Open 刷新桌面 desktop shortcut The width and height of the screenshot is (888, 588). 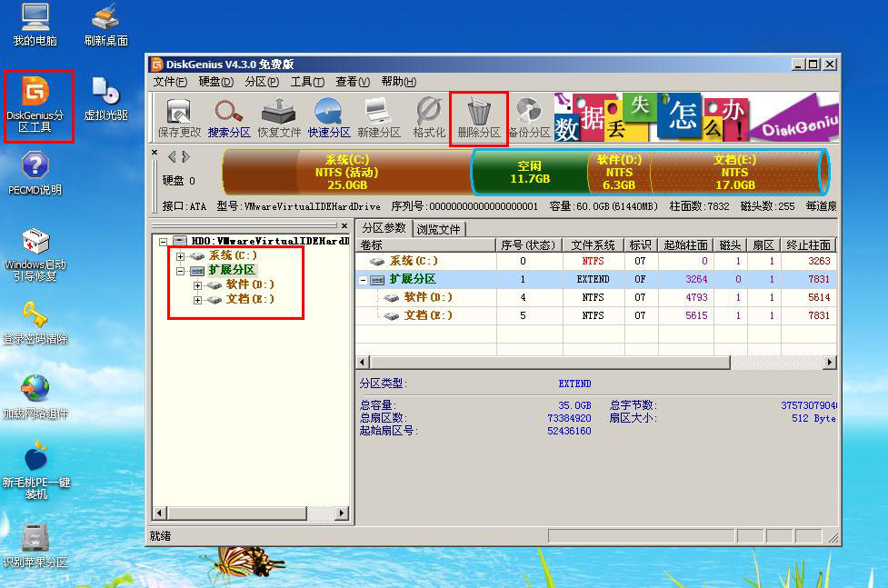click(x=106, y=25)
